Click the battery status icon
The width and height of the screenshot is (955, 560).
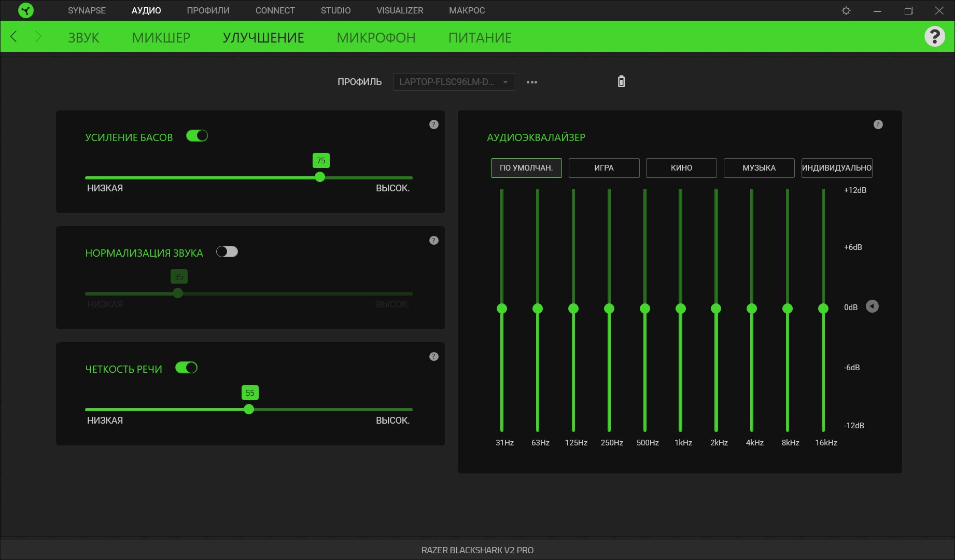coord(621,81)
